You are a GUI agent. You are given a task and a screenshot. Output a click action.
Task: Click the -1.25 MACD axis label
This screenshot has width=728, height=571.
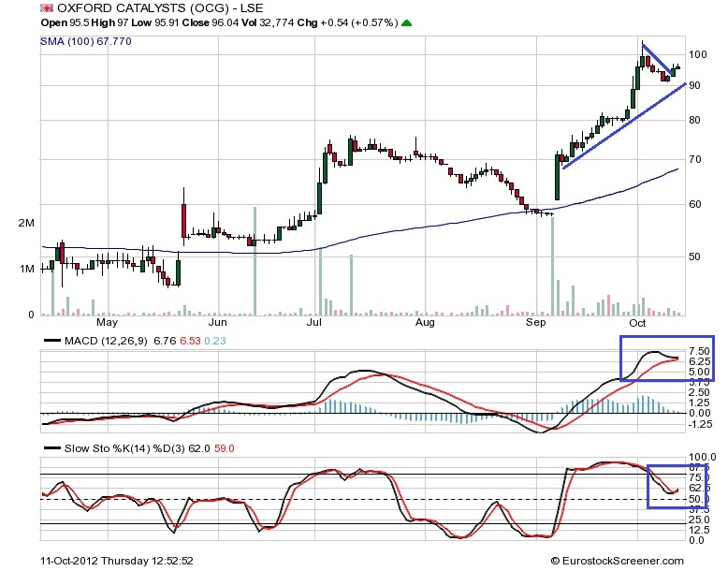(x=699, y=424)
